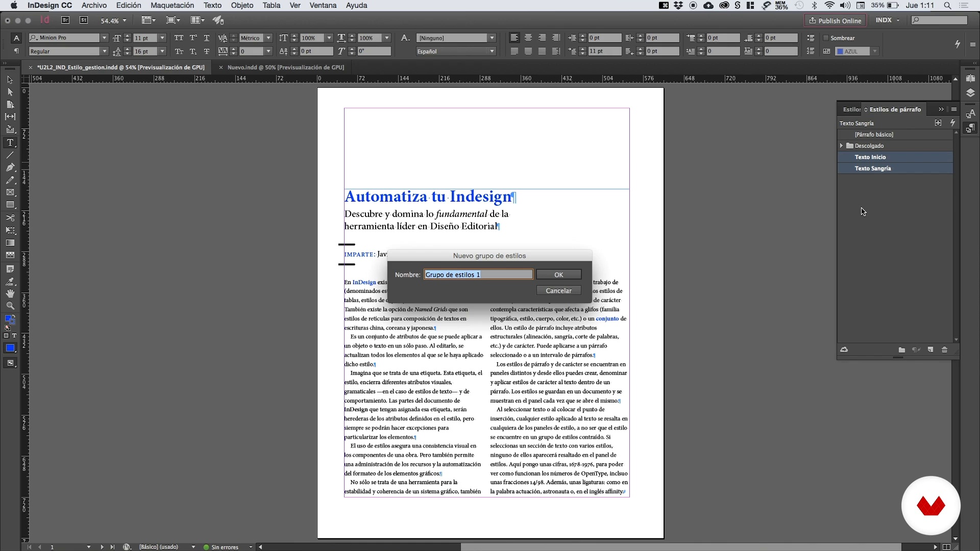
Task: Open Adobe Stock from toolbar
Action: pos(84,20)
